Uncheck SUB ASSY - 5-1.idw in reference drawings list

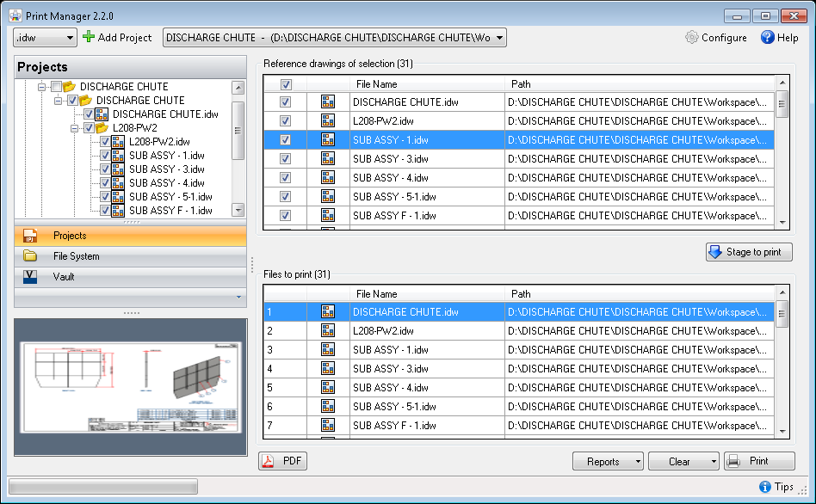pos(285,197)
